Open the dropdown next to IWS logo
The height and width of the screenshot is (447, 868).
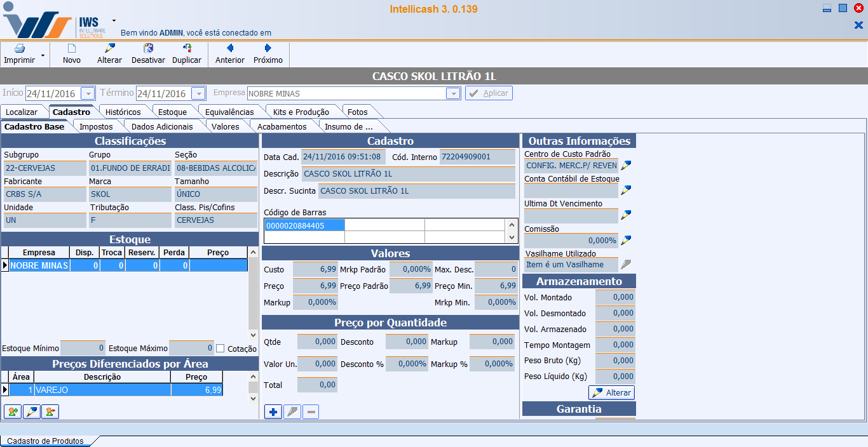point(114,20)
